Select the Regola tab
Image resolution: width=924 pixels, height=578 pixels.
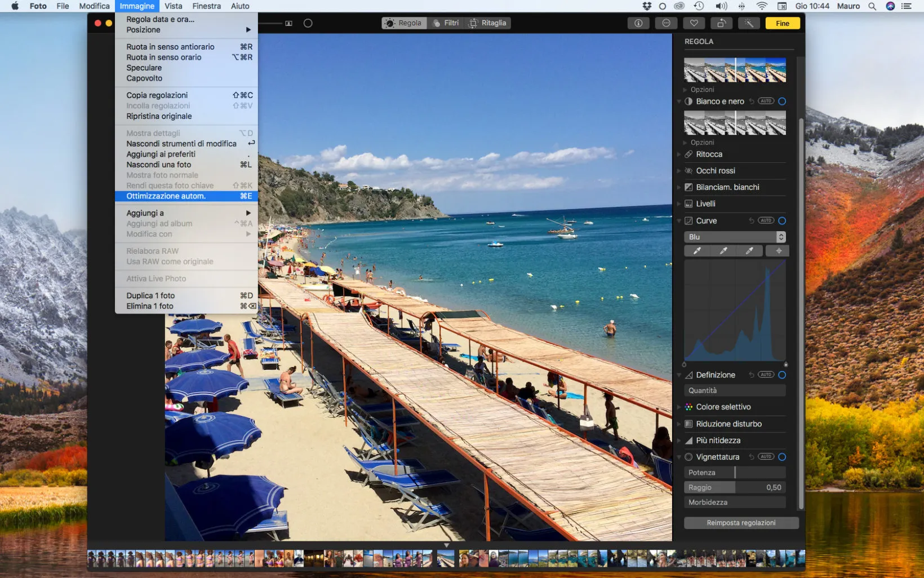pos(404,23)
